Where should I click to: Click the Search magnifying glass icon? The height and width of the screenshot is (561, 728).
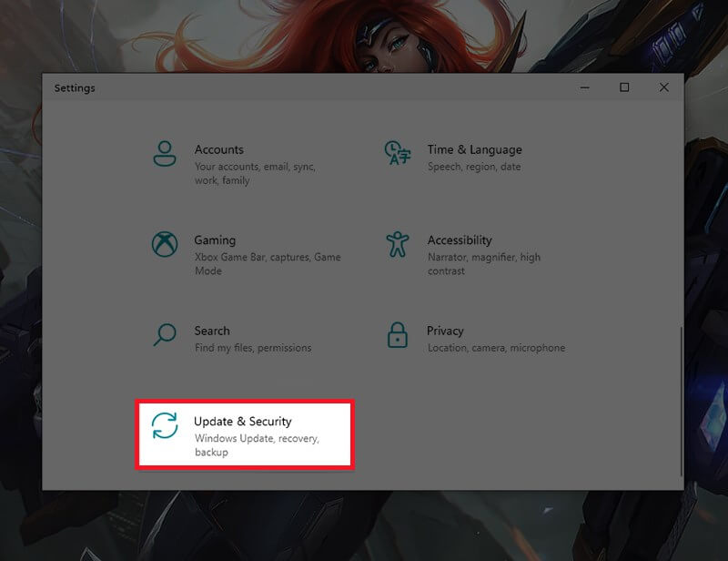165,335
